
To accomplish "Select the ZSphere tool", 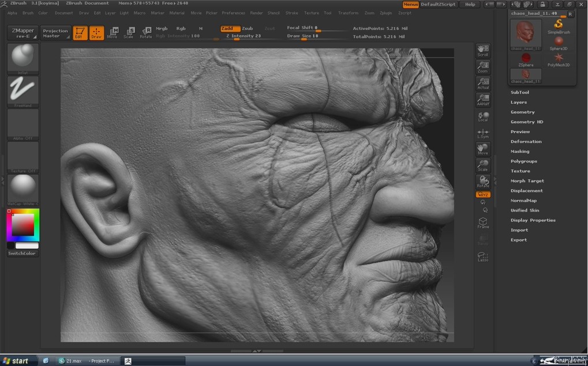I will [526, 59].
